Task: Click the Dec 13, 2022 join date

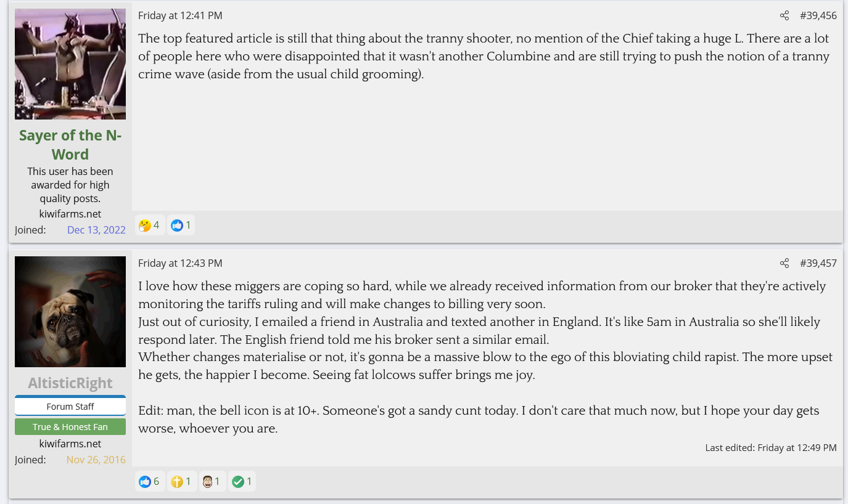Action: [96, 230]
